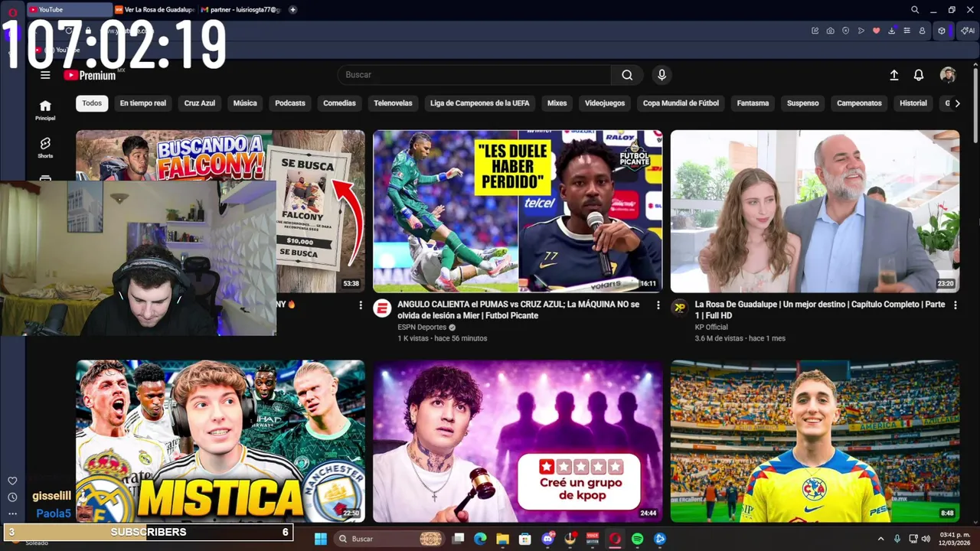Image resolution: width=980 pixels, height=551 pixels.
Task: Open options menu for ESPN Angulo Calienta video
Action: coord(658,305)
